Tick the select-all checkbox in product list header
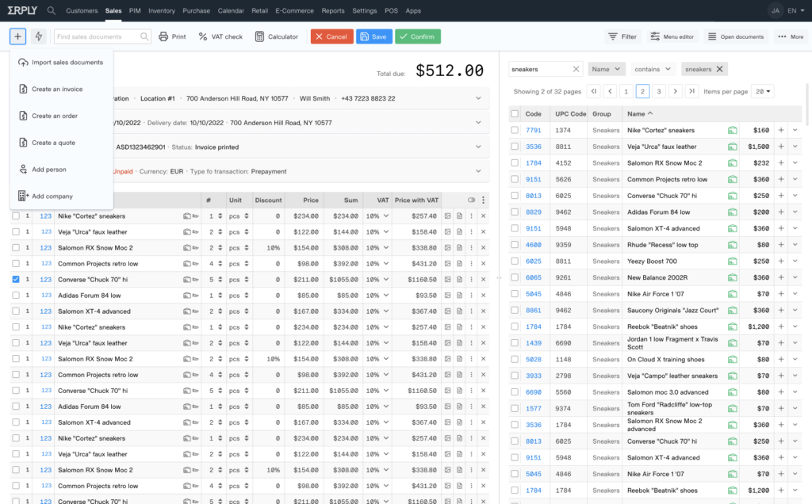The width and height of the screenshot is (812, 504). point(514,113)
